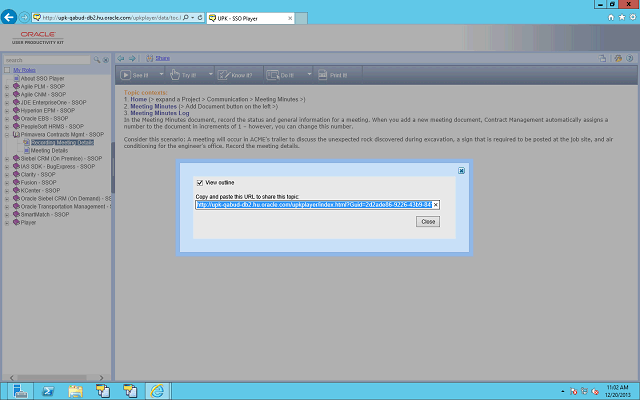Select the Recording Meeting Details topic
The width and height of the screenshot is (640, 400).
pos(62,142)
